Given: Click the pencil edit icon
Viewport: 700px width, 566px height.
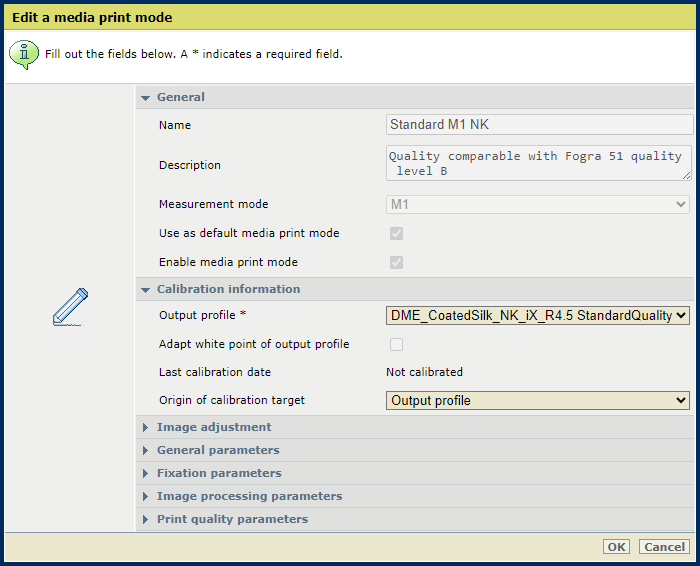Looking at the screenshot, I should [x=71, y=307].
